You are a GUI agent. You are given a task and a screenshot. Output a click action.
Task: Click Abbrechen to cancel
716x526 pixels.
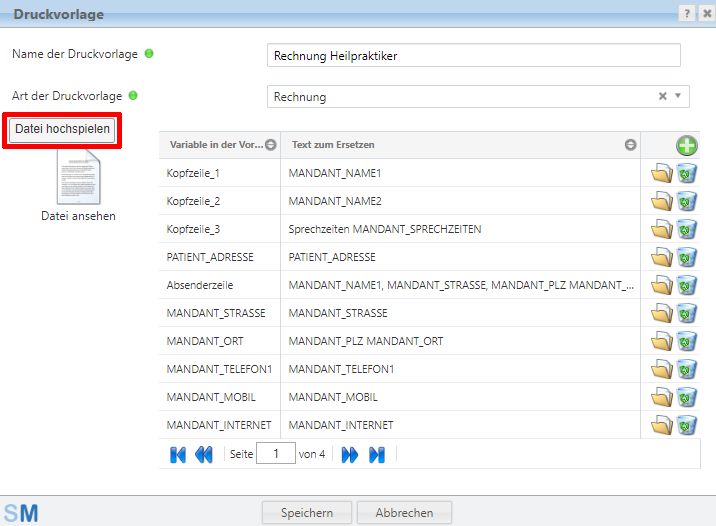click(404, 513)
